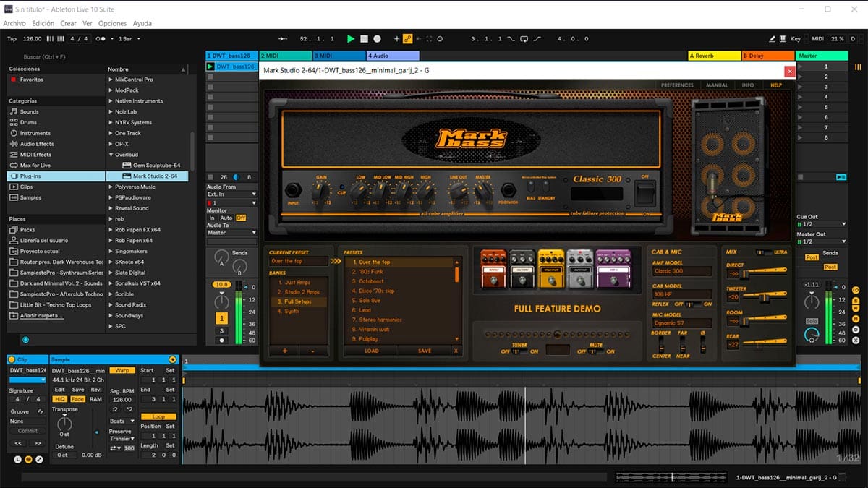Toggle the HiQ button

click(60, 399)
